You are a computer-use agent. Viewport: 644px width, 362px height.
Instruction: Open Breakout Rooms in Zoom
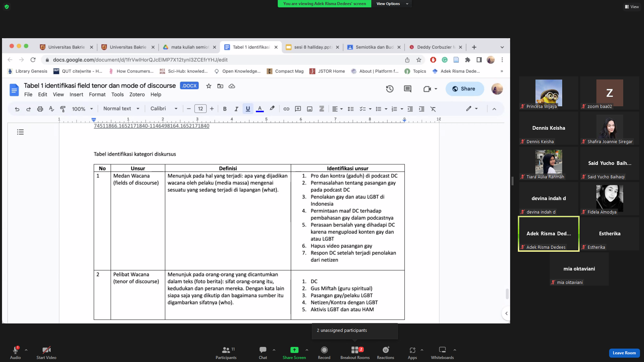pos(355,353)
